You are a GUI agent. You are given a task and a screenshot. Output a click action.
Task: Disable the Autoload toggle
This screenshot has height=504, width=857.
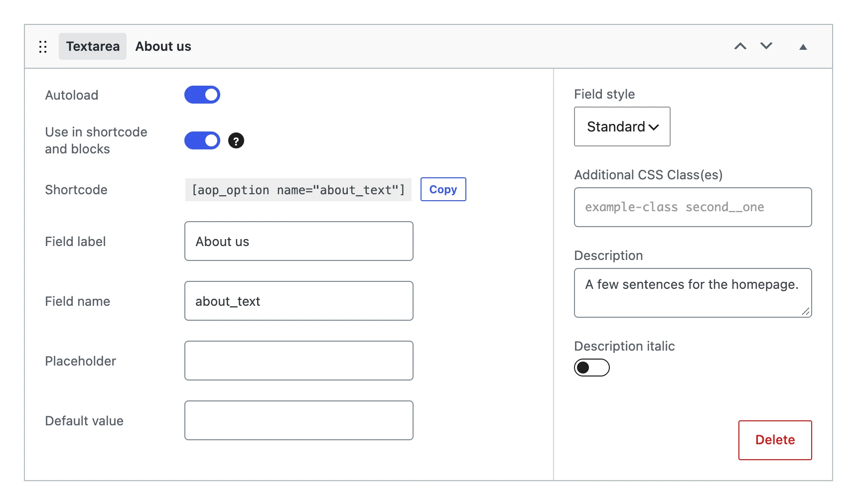202,95
